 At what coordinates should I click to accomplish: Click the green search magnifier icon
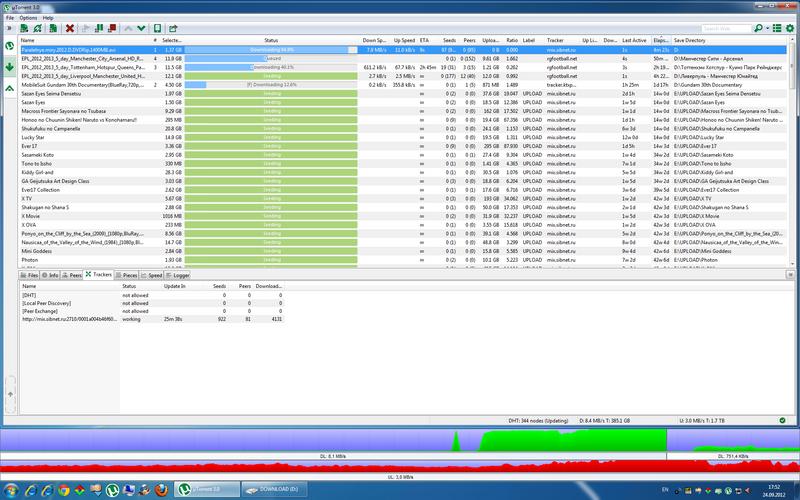tap(758, 29)
